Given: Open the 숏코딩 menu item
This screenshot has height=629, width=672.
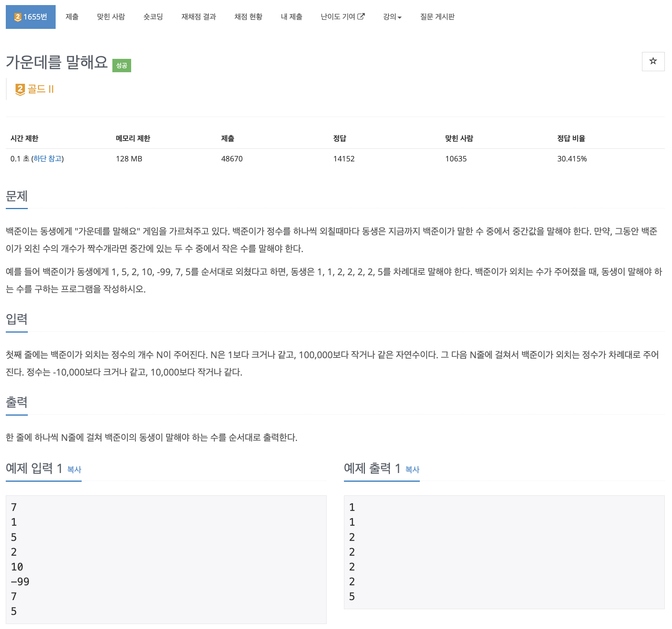Looking at the screenshot, I should (153, 17).
